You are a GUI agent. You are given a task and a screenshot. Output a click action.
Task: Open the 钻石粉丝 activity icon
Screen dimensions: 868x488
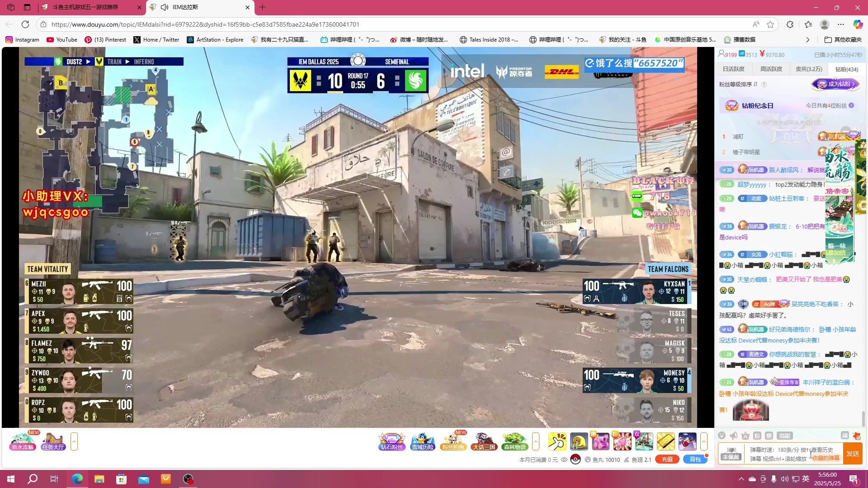tap(392, 441)
